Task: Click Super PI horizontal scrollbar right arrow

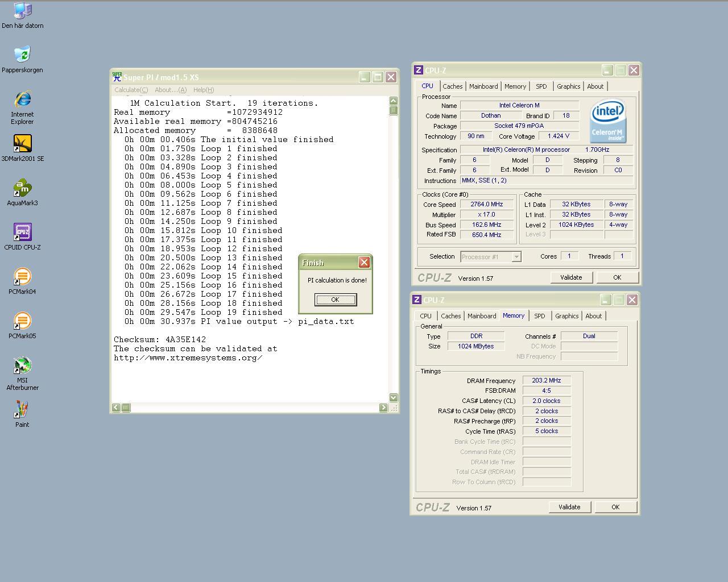Action: click(383, 407)
